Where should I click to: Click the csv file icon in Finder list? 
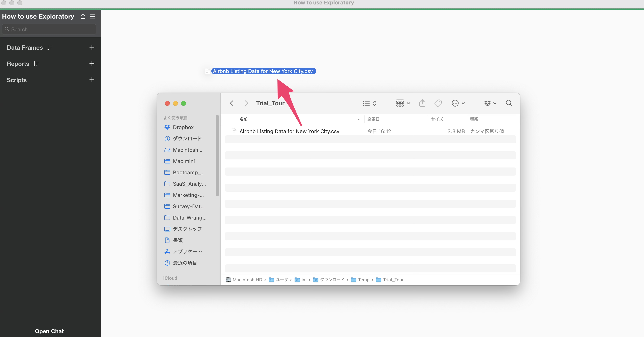click(234, 131)
